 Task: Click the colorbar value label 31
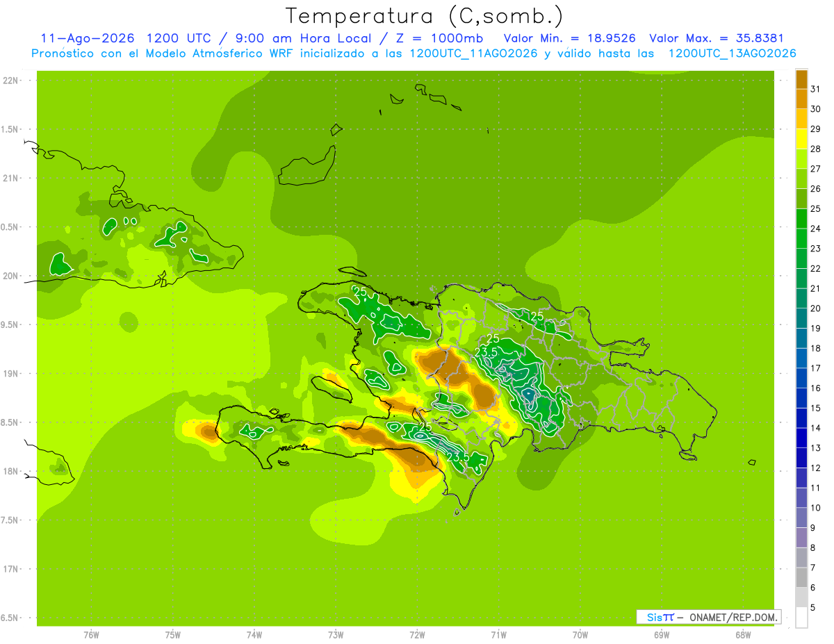tap(816, 89)
